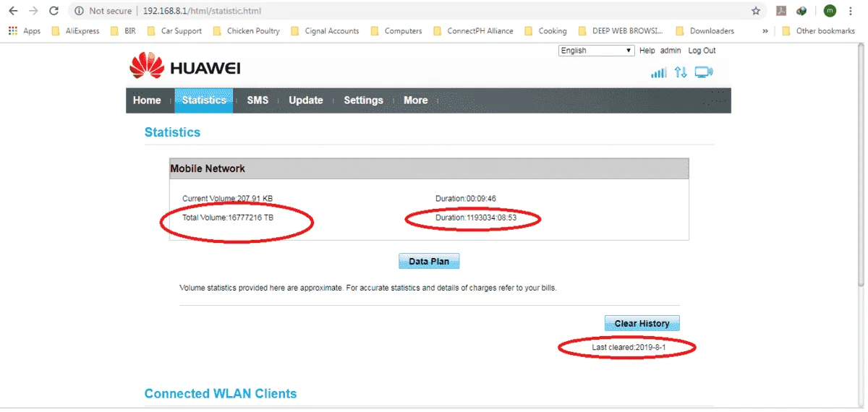Open the ConnectPH Alliance bookmark folder

pos(473,31)
